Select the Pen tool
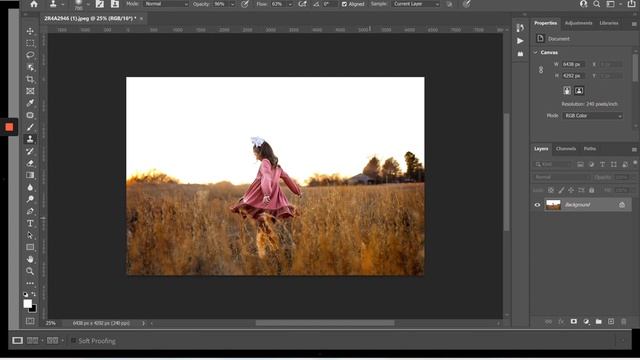This screenshot has height=360, width=640. click(30, 211)
